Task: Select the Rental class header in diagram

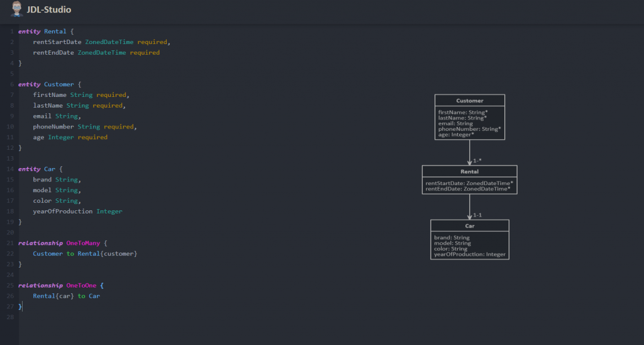Action: point(469,171)
